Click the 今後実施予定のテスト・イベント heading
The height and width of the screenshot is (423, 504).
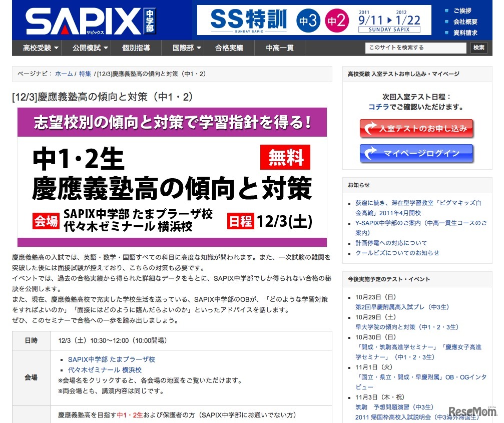[x=388, y=279]
